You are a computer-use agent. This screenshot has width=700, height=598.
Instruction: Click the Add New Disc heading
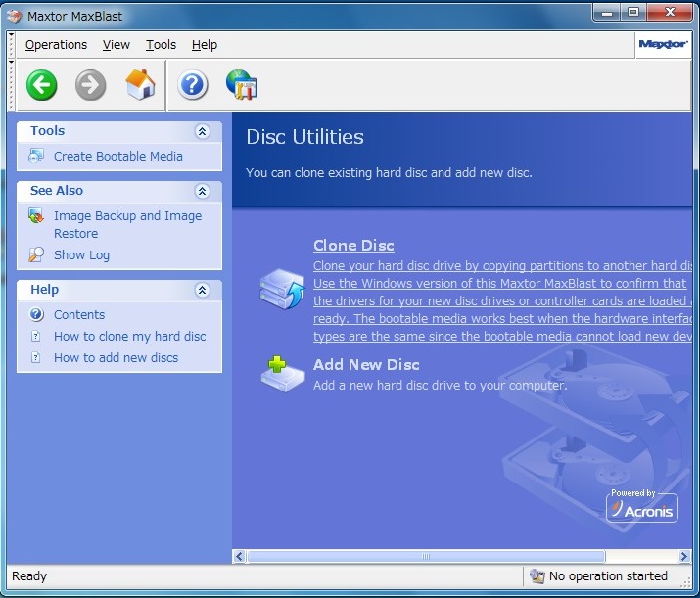tap(366, 365)
